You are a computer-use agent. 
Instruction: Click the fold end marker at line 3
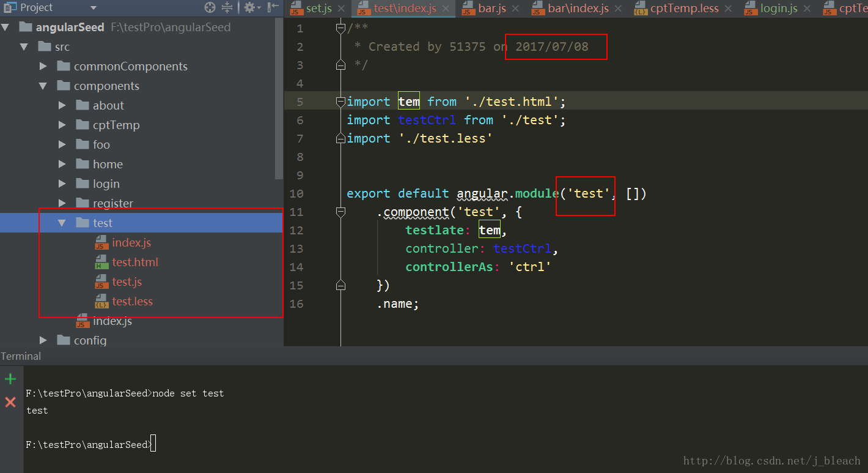(x=340, y=65)
